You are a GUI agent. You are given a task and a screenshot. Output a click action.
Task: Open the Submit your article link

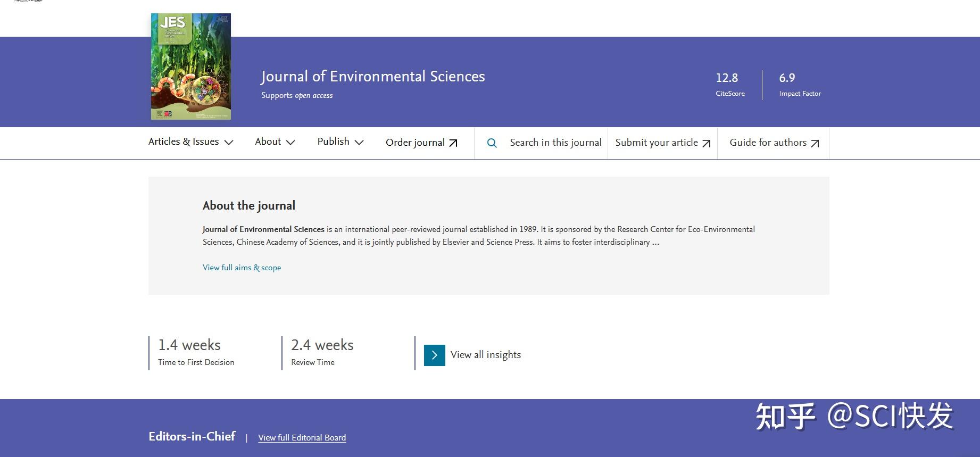point(657,143)
